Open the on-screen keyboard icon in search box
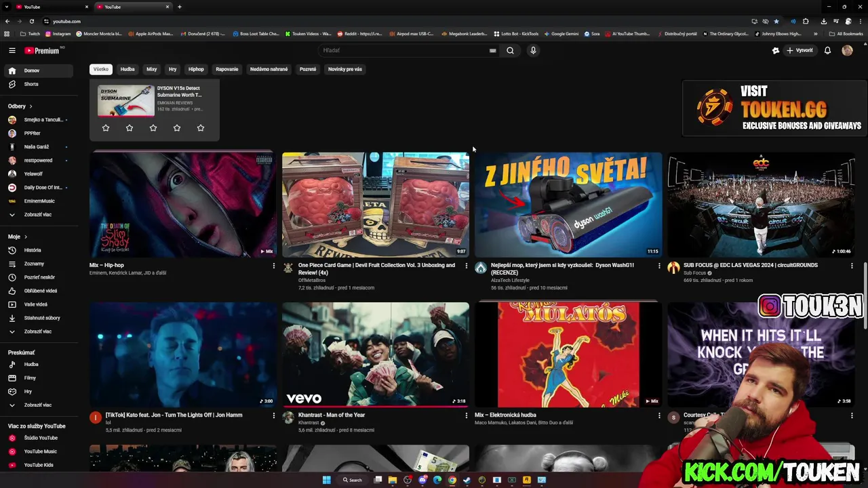 (x=493, y=50)
